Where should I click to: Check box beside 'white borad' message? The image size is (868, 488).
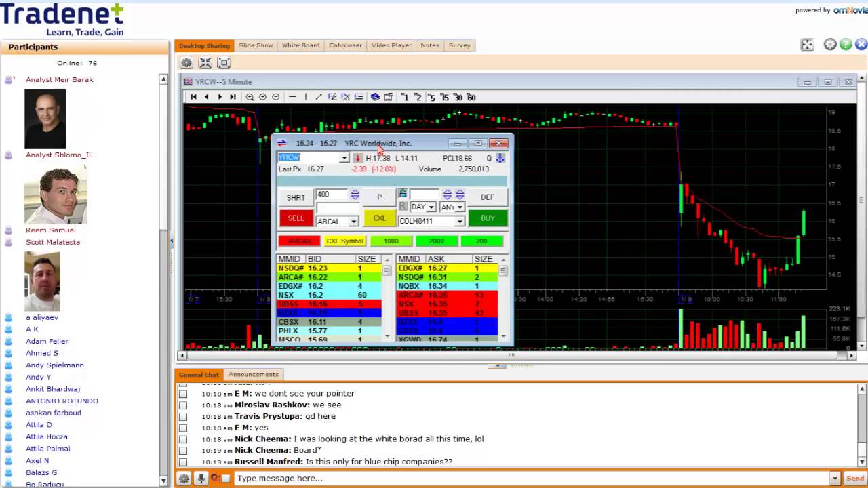182,439
